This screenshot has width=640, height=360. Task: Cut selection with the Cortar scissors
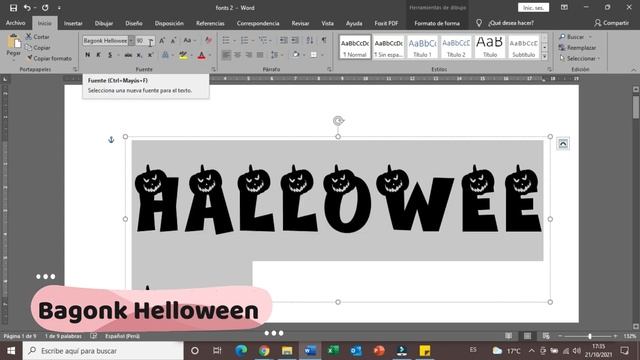[x=37, y=37]
